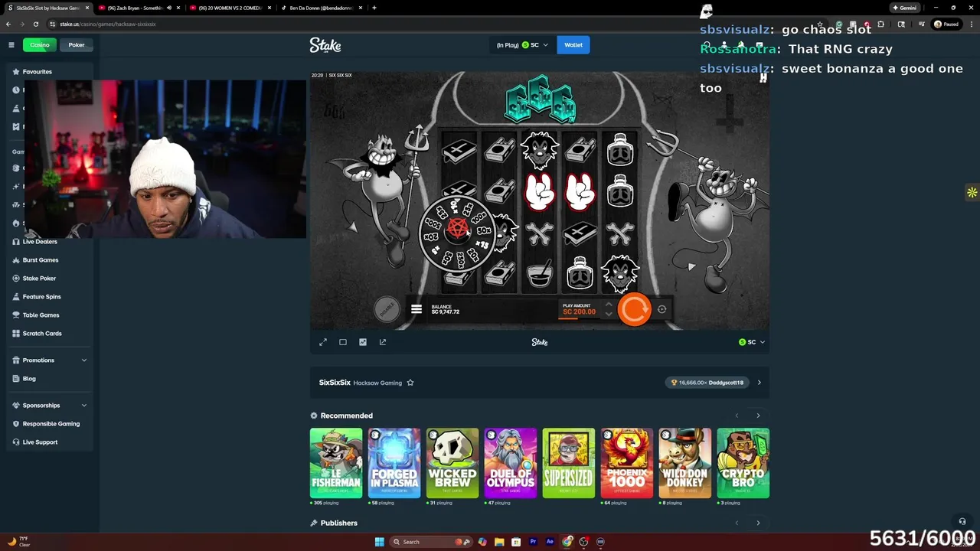
Task: Decrease the play amount with down arrow
Action: click(609, 314)
